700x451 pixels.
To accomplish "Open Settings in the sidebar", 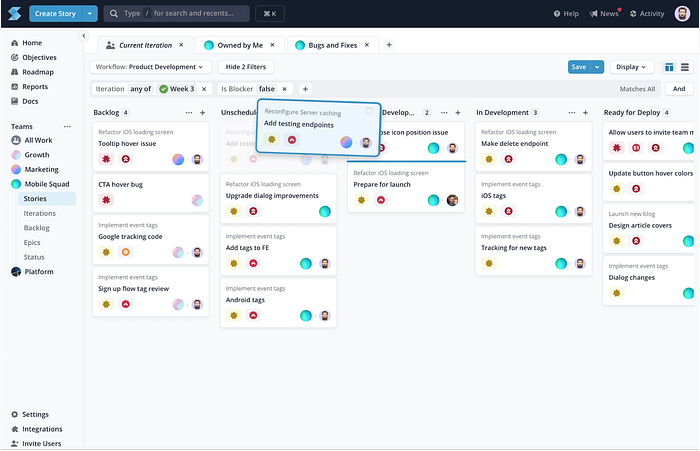I will 29,414.
